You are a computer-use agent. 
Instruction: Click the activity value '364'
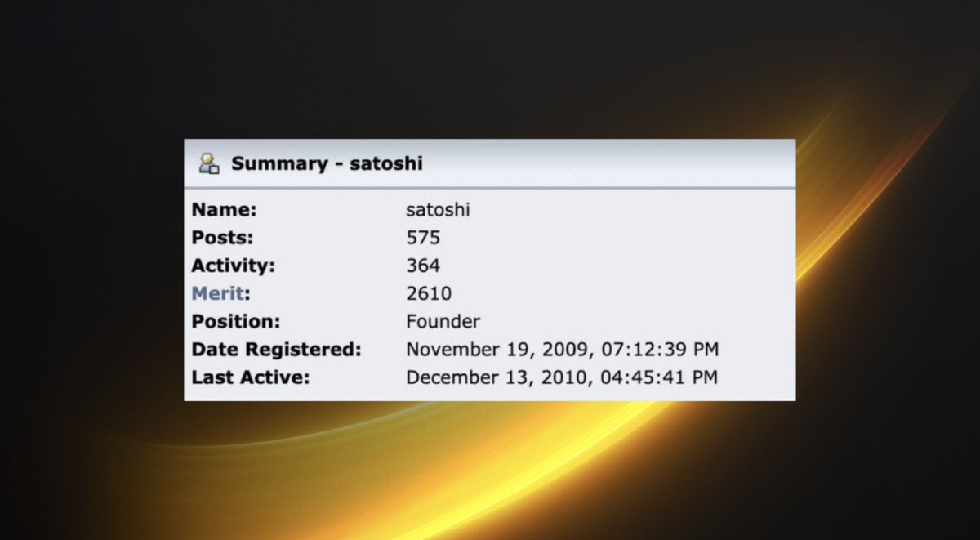423,266
